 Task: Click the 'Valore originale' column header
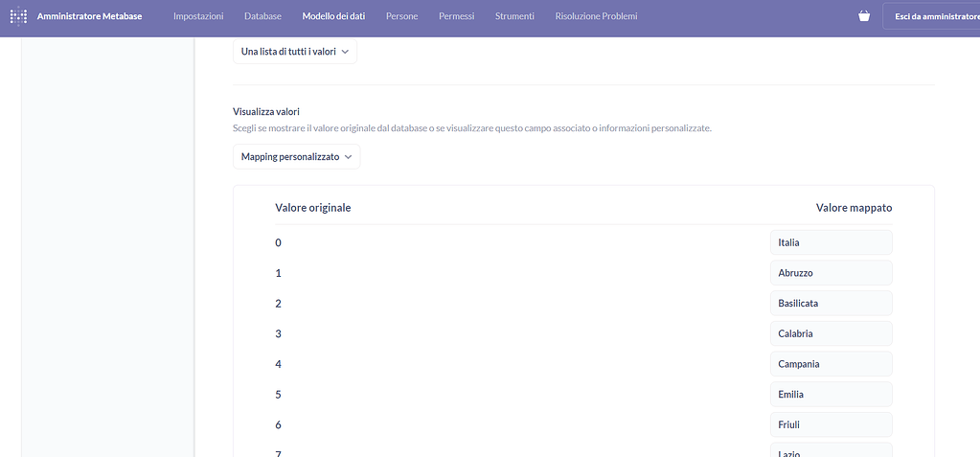tap(312, 208)
